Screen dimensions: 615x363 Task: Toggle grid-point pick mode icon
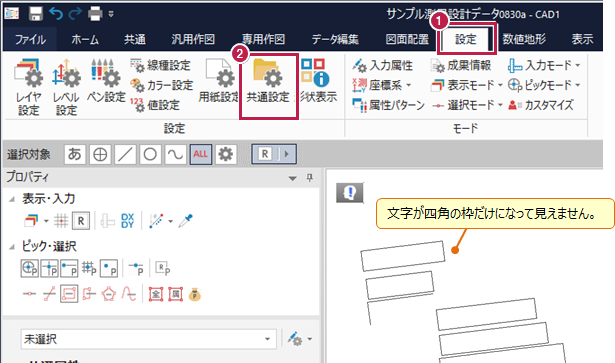point(89,268)
